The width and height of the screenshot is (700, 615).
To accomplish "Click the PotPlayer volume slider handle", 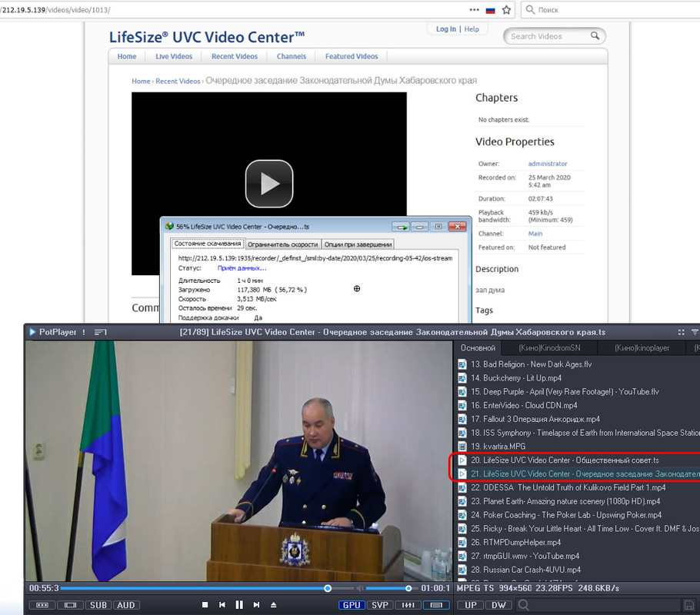I will [408, 588].
